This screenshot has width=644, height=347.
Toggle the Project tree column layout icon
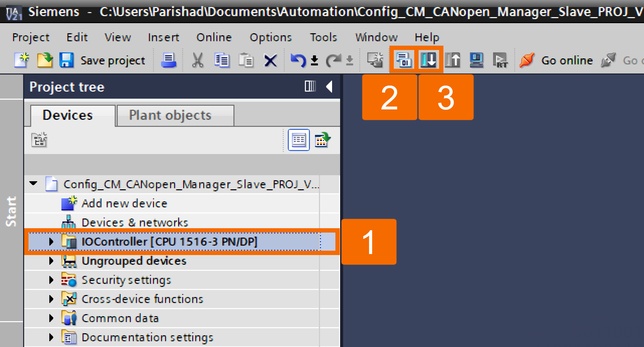[310, 86]
